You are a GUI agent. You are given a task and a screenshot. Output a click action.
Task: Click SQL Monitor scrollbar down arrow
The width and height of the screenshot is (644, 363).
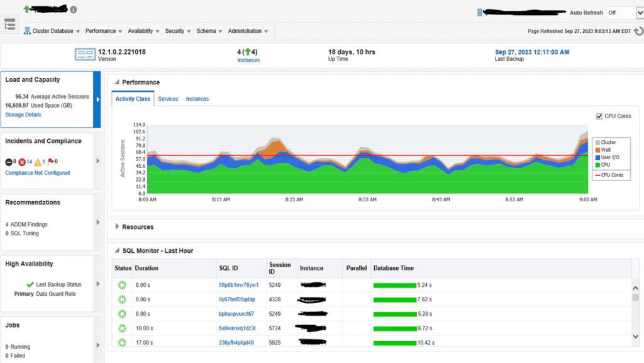click(636, 337)
